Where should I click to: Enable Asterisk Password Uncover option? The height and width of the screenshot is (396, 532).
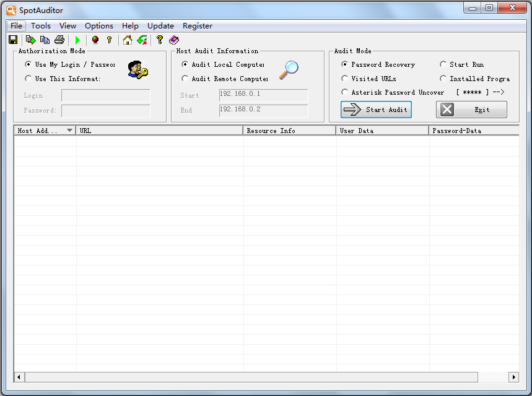(345, 92)
